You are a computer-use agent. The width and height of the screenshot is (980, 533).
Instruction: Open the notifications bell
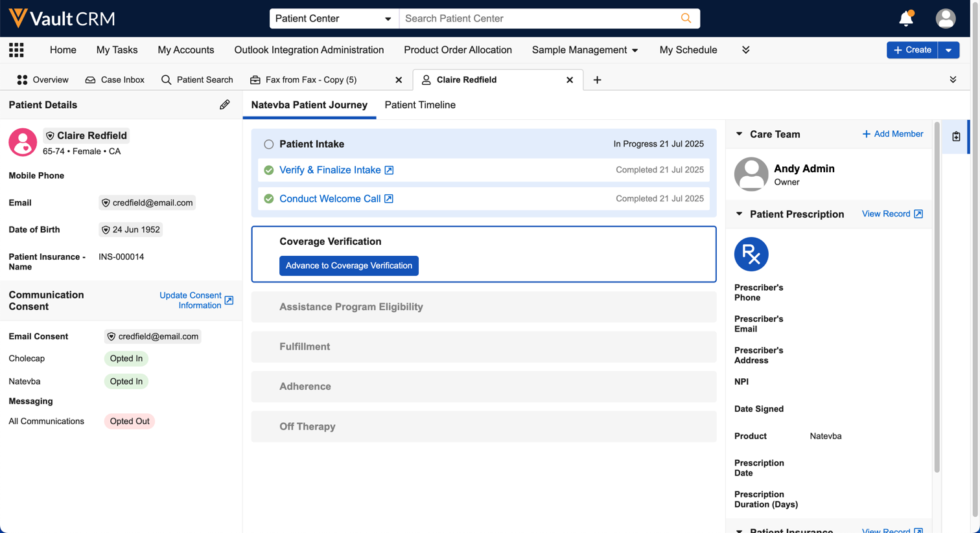905,19
